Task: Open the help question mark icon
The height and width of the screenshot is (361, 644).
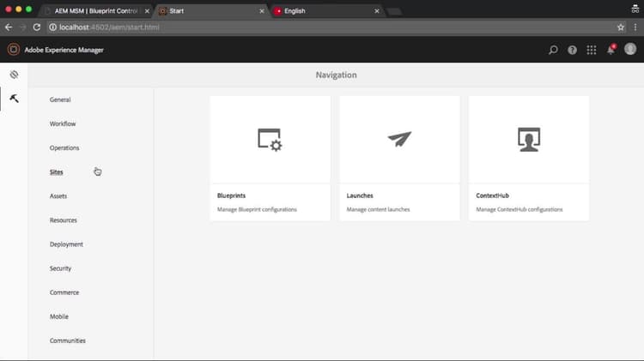Action: pyautogui.click(x=572, y=50)
